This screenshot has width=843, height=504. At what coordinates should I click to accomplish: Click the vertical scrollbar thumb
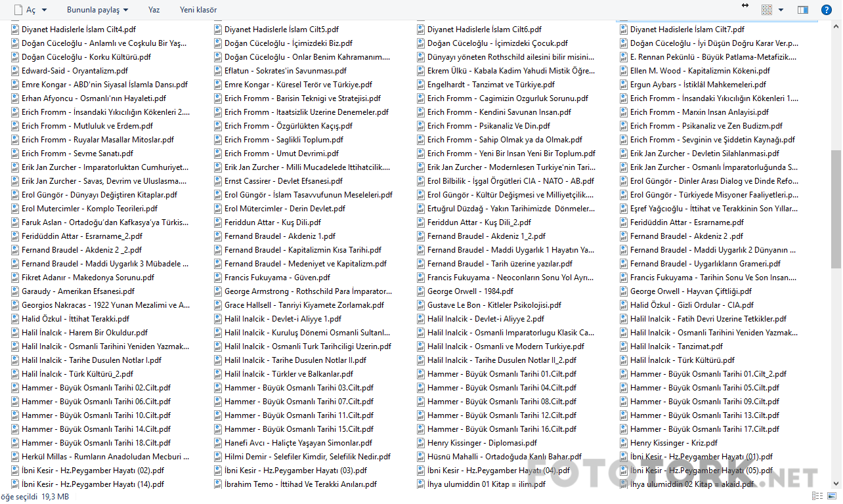[836, 209]
